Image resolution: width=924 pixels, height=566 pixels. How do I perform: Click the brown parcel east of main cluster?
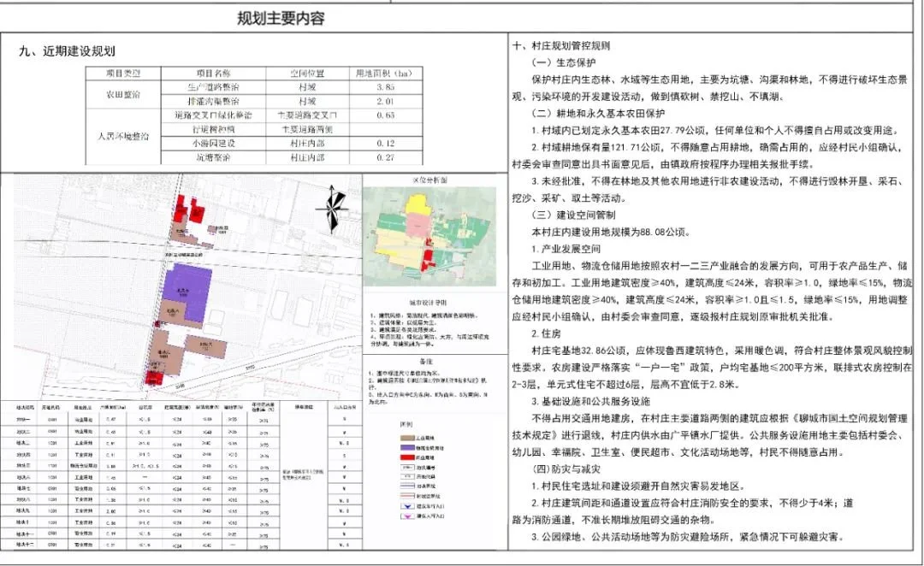click(205, 346)
